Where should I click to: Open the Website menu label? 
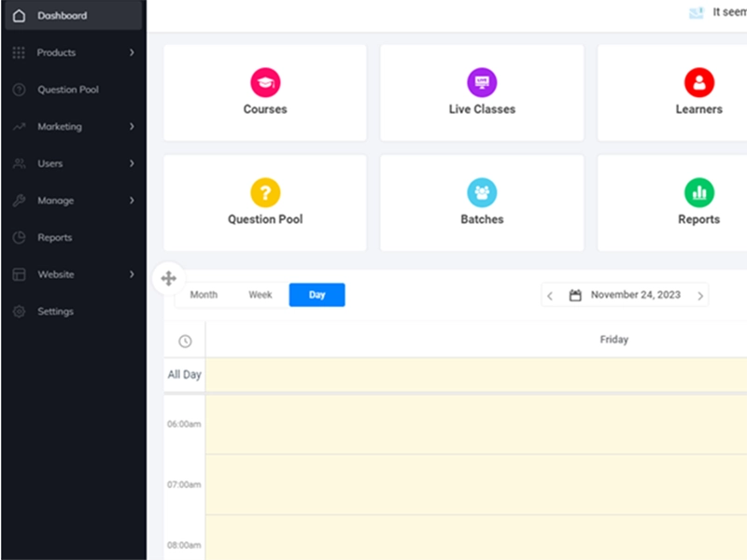(56, 274)
